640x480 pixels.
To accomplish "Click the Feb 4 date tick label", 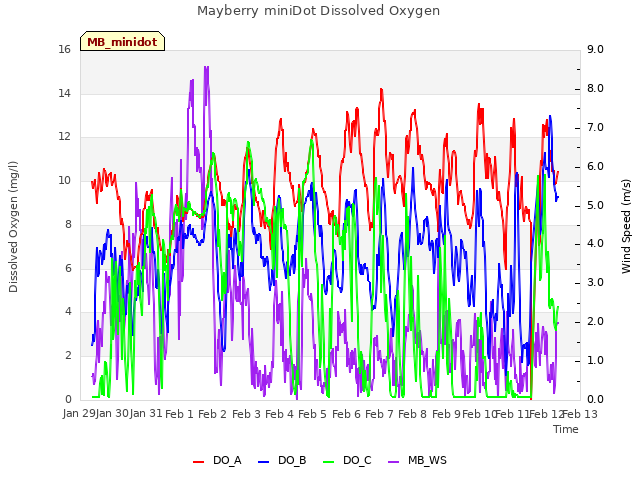I will pyautogui.click(x=279, y=414).
